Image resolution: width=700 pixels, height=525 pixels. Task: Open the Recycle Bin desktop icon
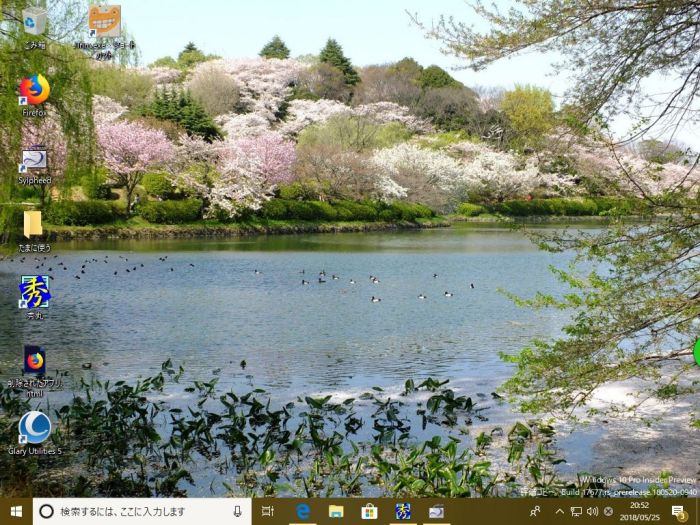click(34, 23)
